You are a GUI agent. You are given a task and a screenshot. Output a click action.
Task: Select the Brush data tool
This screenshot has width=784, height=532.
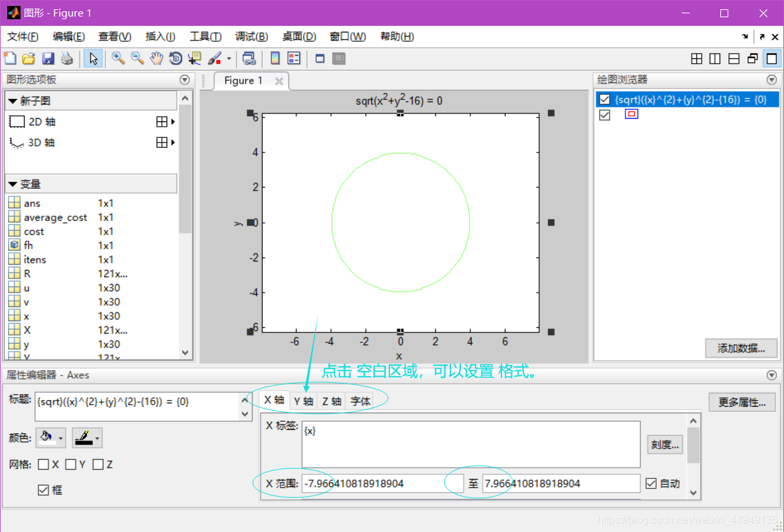tap(214, 59)
